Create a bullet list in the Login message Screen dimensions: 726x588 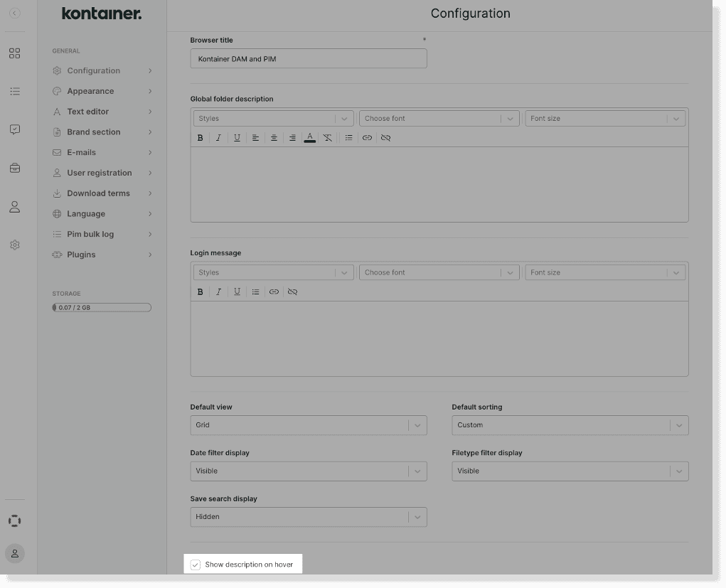(x=255, y=292)
